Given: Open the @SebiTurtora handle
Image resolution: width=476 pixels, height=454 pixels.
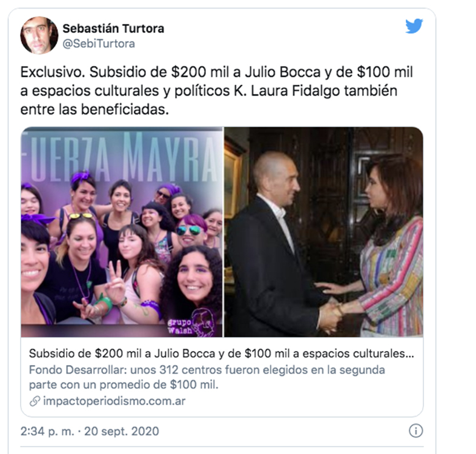Looking at the screenshot, I should pyautogui.click(x=99, y=44).
